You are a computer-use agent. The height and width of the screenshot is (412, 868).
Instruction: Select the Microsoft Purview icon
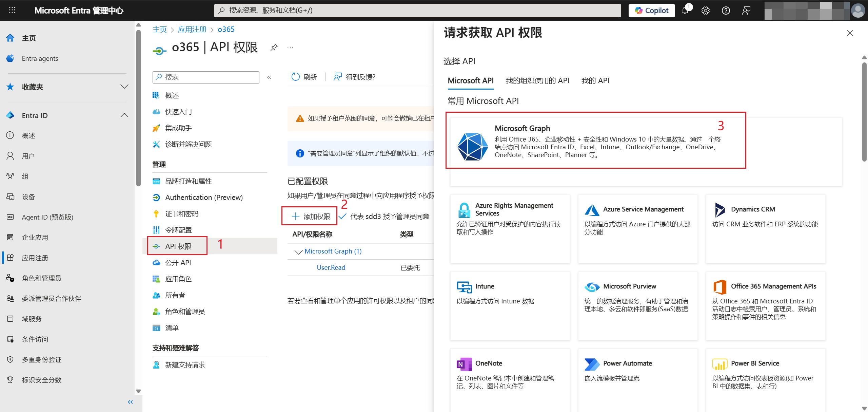[592, 287]
